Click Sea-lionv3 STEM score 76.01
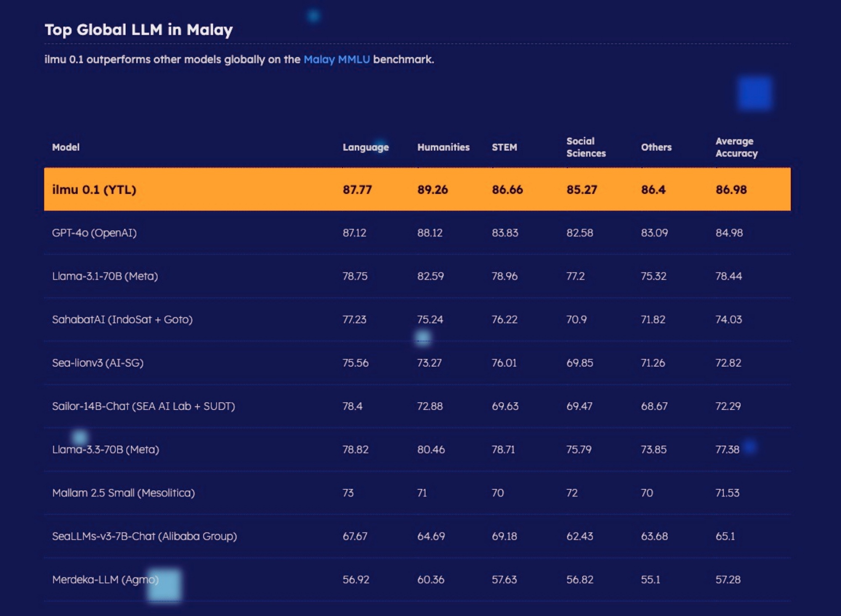The image size is (841, 616). [x=504, y=363]
